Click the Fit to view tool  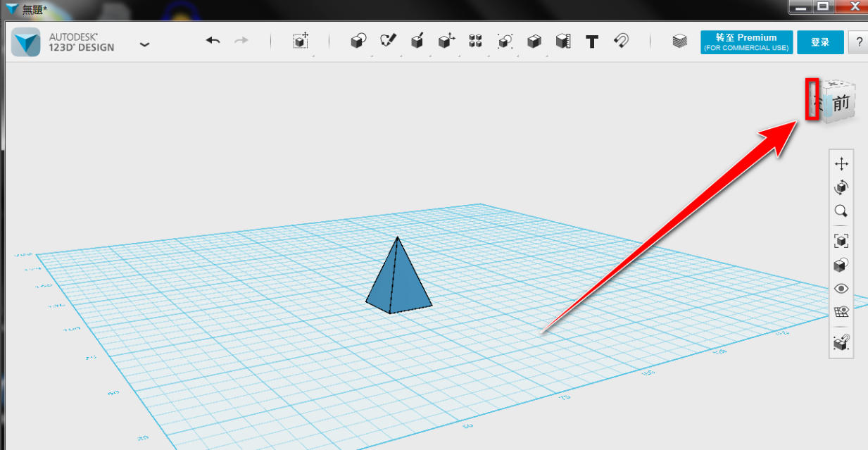point(841,242)
